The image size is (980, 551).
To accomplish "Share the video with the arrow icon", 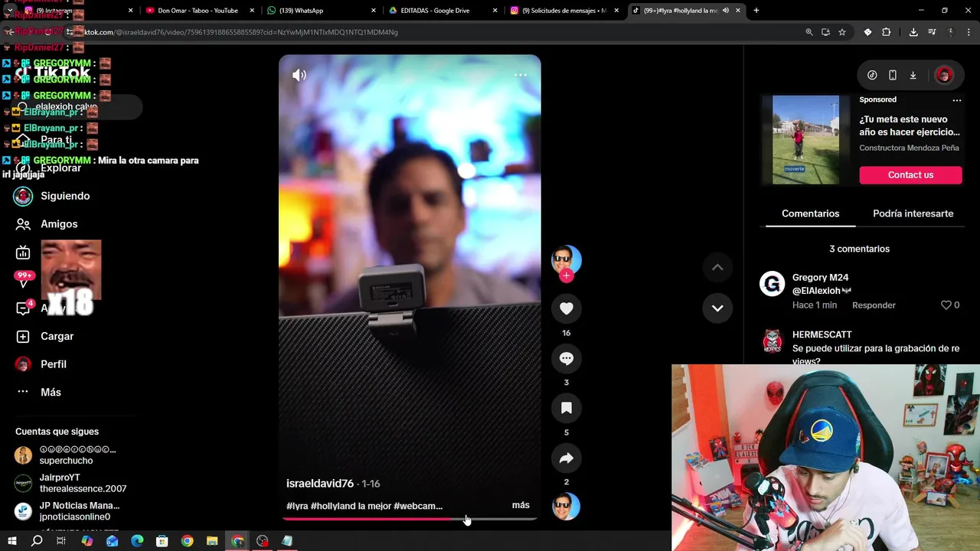I will click(x=567, y=458).
